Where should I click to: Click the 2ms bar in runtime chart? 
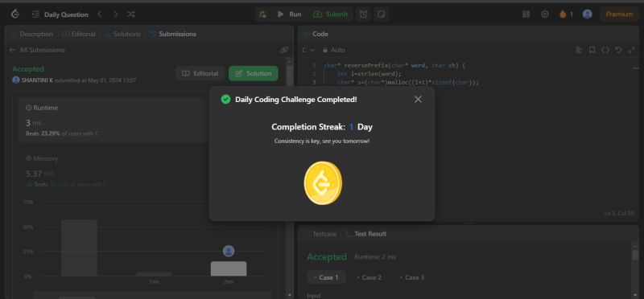point(229,268)
